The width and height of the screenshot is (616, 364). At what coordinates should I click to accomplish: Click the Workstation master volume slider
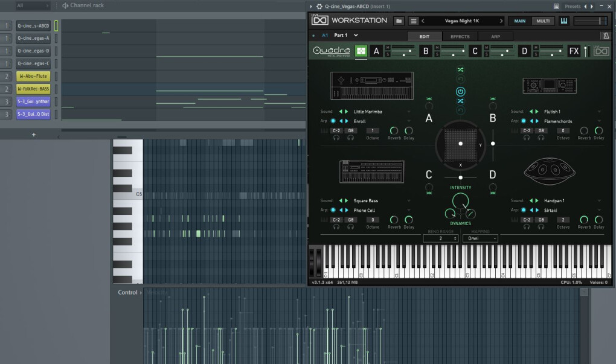pos(591,21)
